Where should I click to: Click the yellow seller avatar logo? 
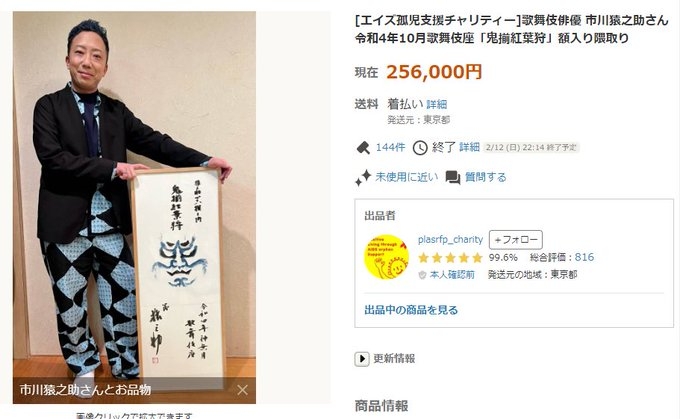[386, 256]
